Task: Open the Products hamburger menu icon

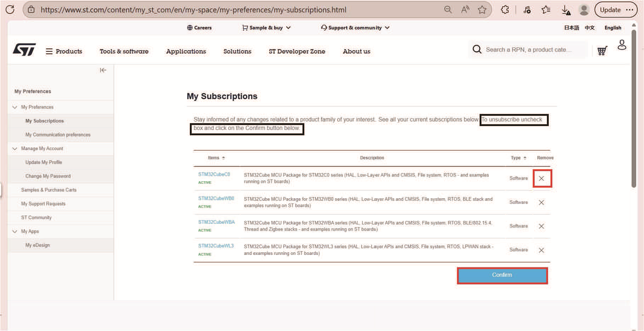Action: (x=49, y=51)
